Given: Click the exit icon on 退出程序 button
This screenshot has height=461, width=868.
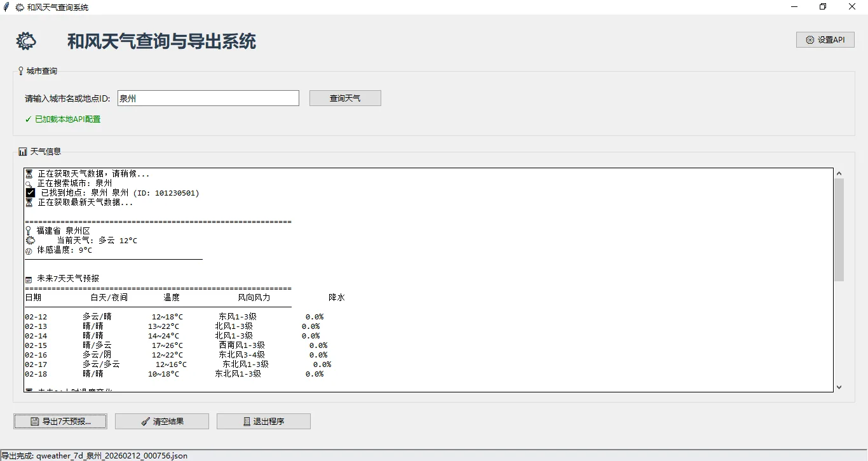Looking at the screenshot, I should pyautogui.click(x=247, y=421).
